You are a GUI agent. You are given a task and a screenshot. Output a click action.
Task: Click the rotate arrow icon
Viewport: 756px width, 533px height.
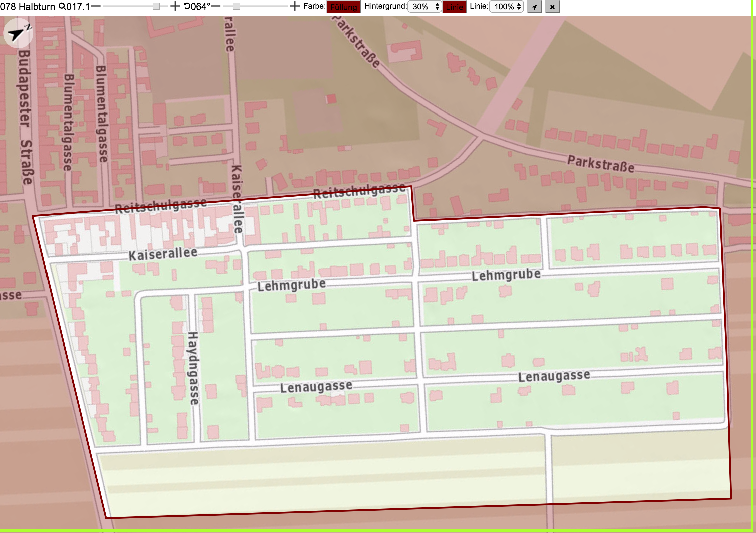click(x=187, y=6)
